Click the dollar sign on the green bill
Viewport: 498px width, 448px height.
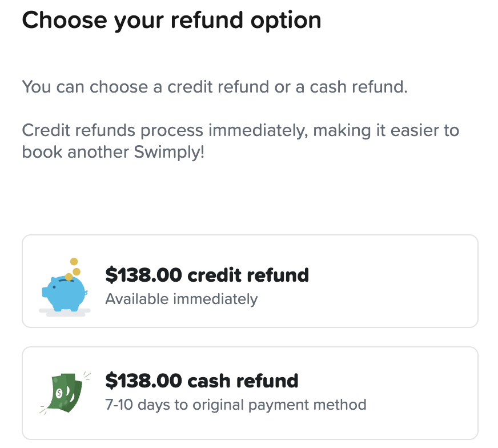[59, 394]
